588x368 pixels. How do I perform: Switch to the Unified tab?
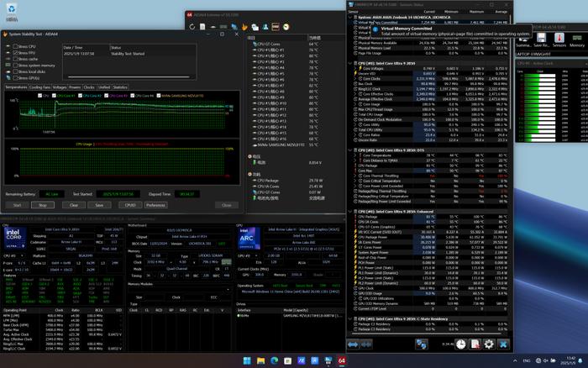(x=104, y=87)
